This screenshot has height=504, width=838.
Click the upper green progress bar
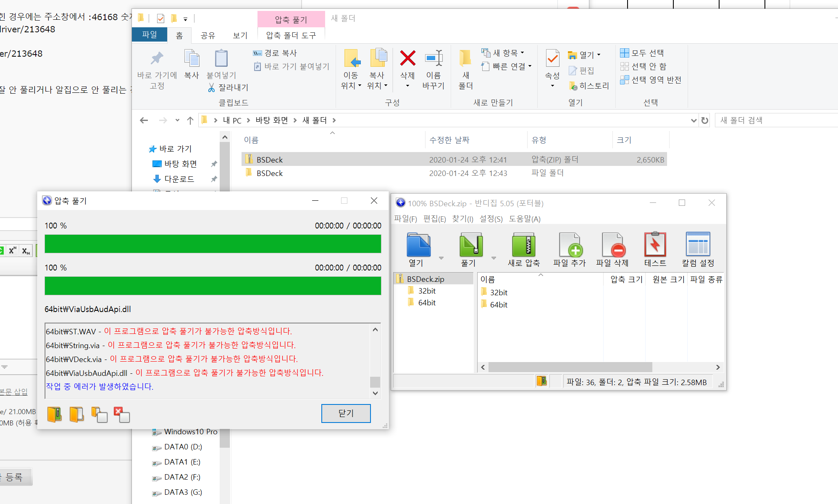pos(213,244)
